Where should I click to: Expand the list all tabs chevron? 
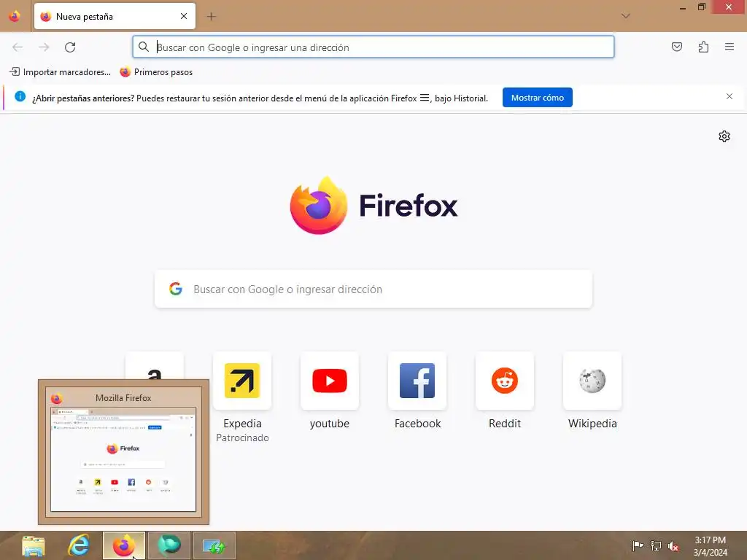point(625,16)
